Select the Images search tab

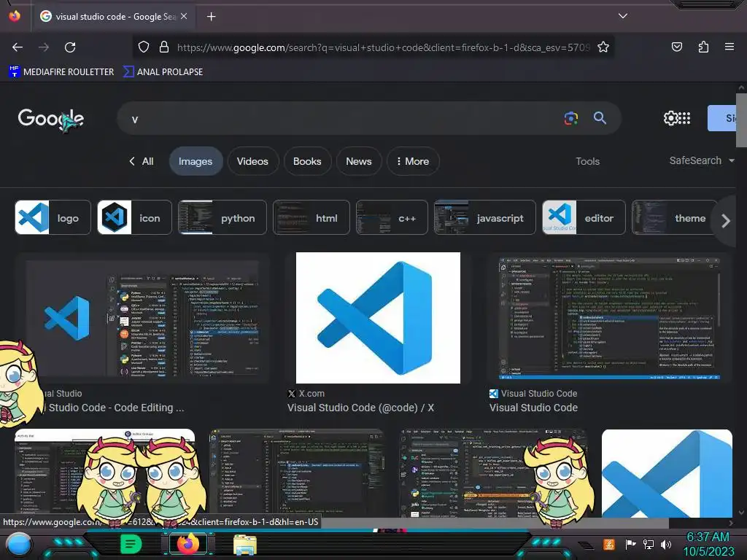[196, 161]
